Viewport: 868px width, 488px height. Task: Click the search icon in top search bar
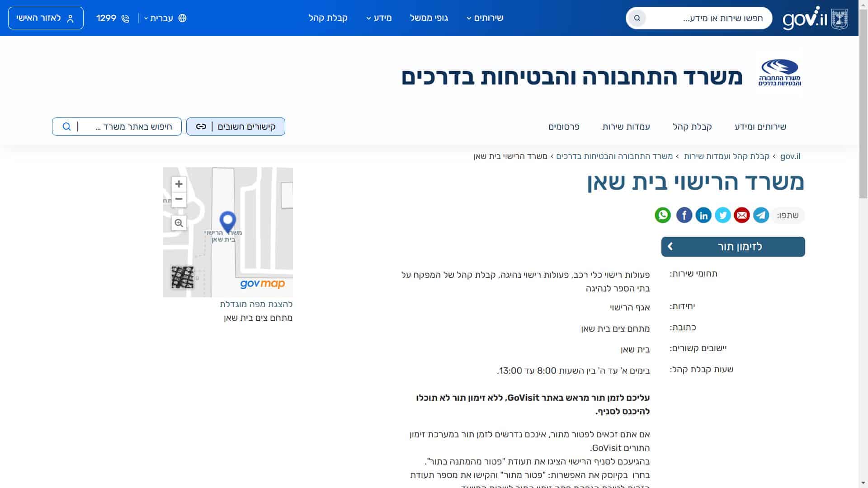coord(637,18)
